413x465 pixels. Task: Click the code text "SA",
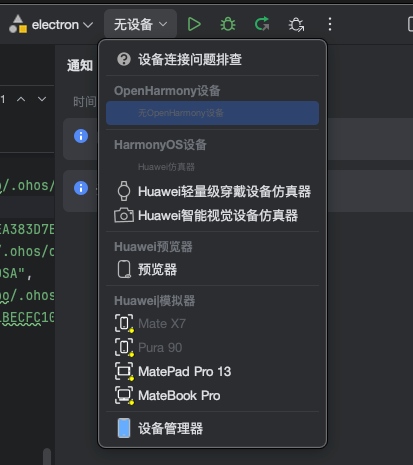click(15, 274)
